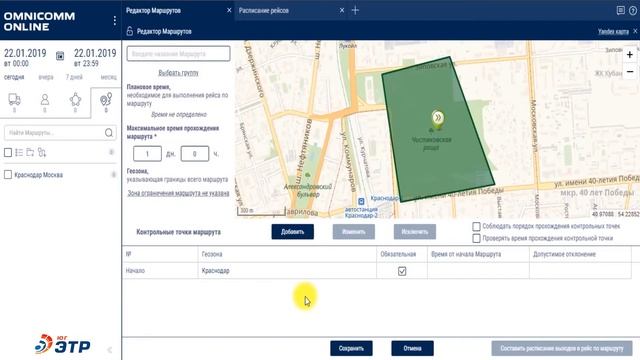640x360 pixels.
Task: Click the Исключить button
Action: click(x=415, y=232)
